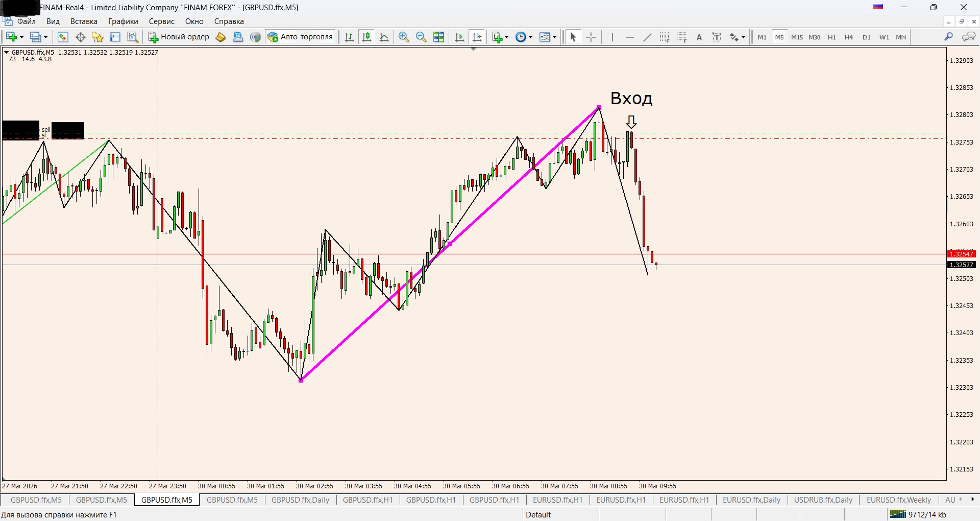Switch to the EURUSD.ffx,Daily chart tab
Image resolution: width=980 pixels, height=521 pixels.
(x=751, y=500)
